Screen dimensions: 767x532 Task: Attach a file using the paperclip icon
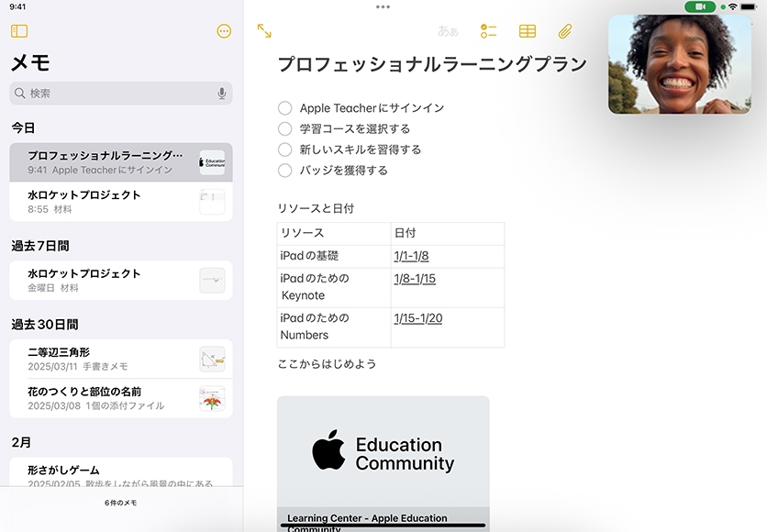(x=565, y=31)
